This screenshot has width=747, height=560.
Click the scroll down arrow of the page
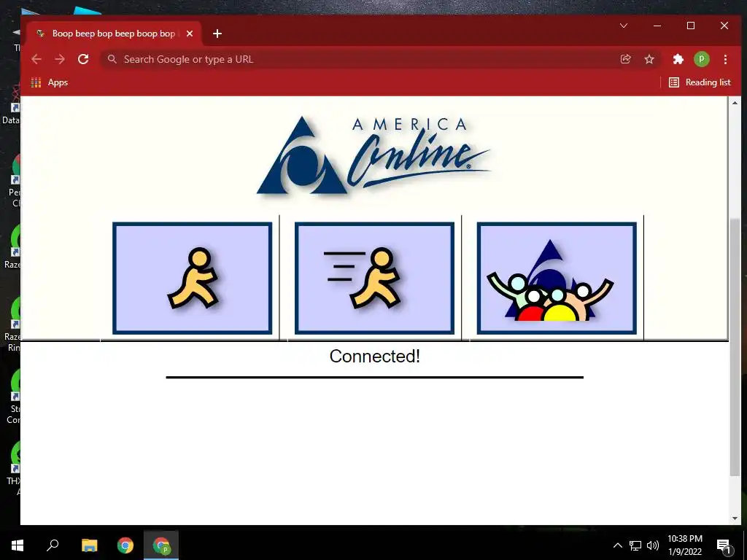735,518
